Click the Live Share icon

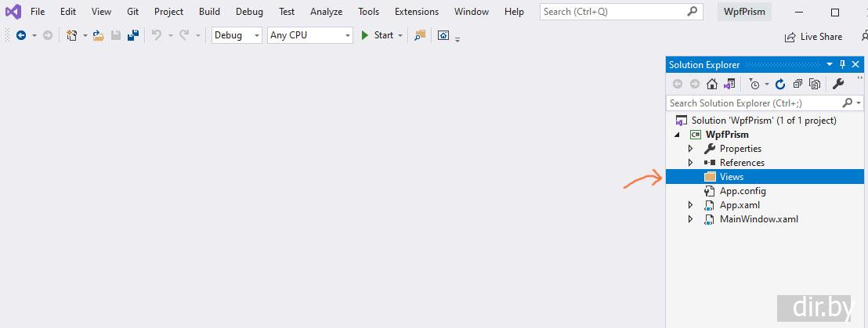pos(790,37)
